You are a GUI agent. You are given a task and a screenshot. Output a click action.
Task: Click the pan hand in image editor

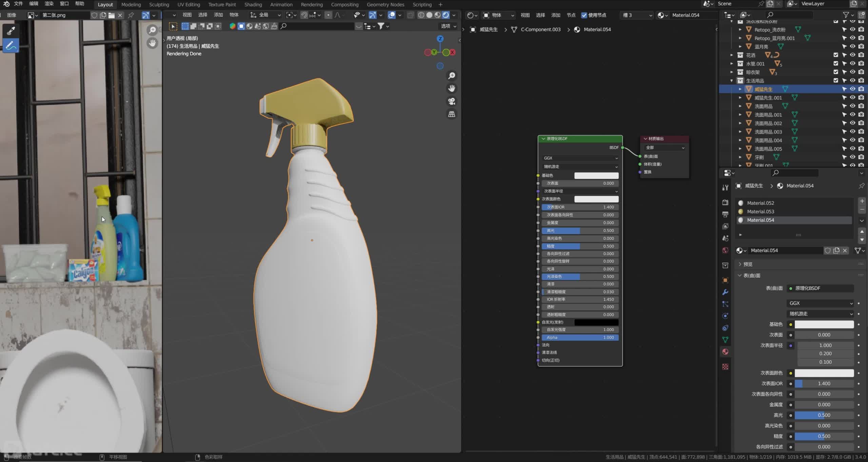153,43
